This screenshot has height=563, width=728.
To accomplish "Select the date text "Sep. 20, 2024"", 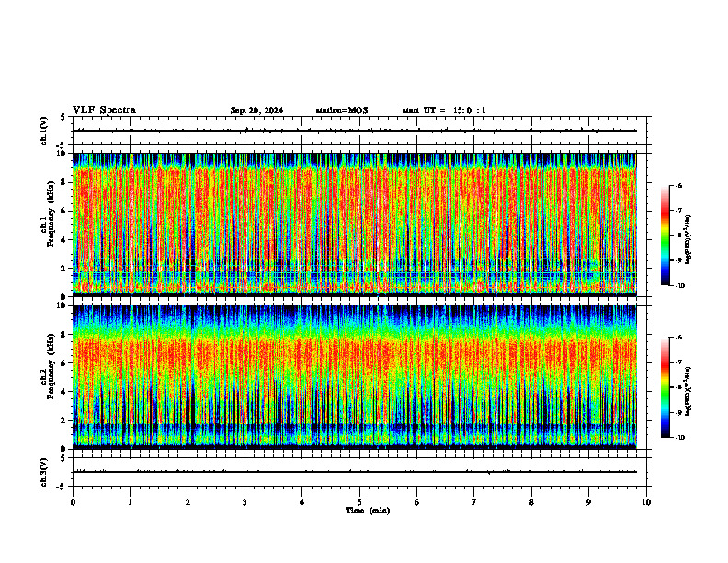I will tap(256, 110).
